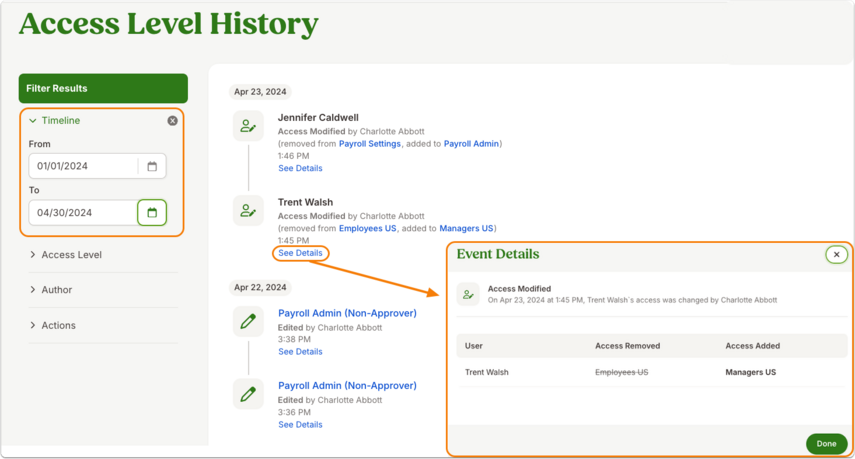The height and width of the screenshot is (459, 855).
Task: Open the Payroll Settings access level link
Action: [x=370, y=143]
